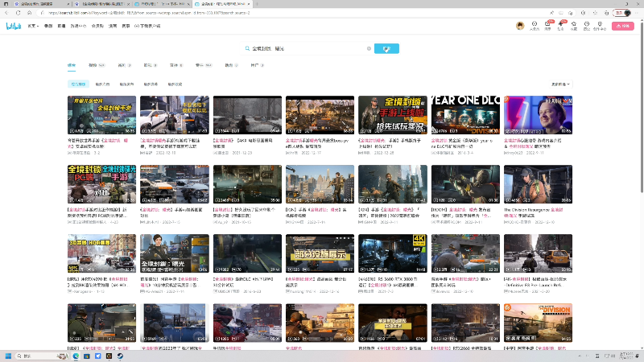Open 游戏中心 in the header navigation

click(x=78, y=26)
